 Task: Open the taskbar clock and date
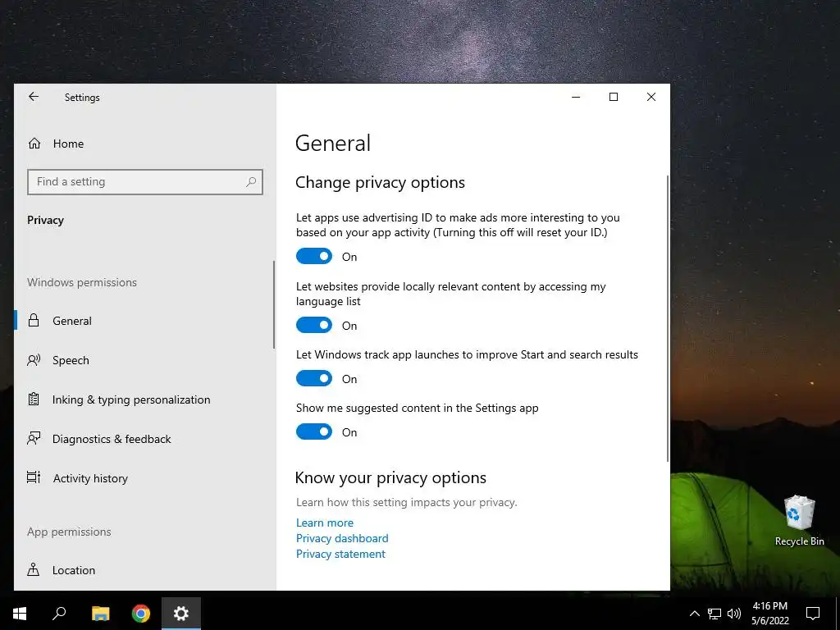(769, 614)
